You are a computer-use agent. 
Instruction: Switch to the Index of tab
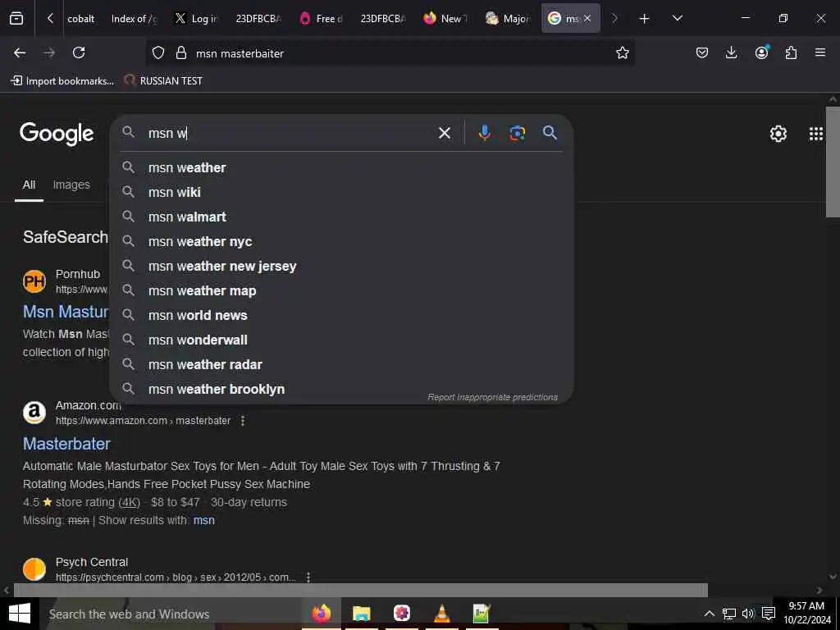[x=134, y=19]
